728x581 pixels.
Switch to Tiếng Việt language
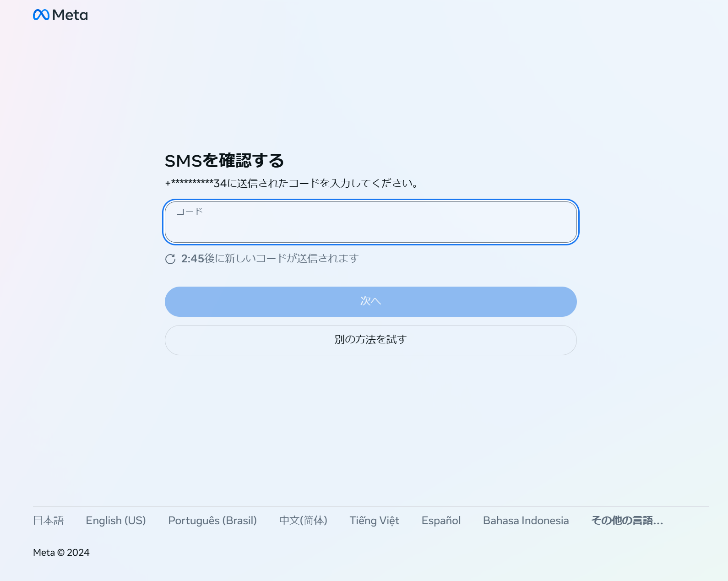[x=374, y=521]
